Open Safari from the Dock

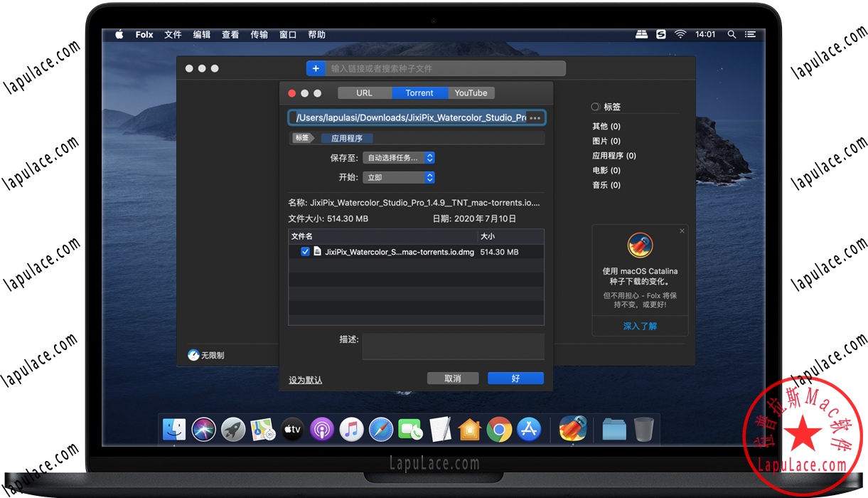(x=381, y=429)
